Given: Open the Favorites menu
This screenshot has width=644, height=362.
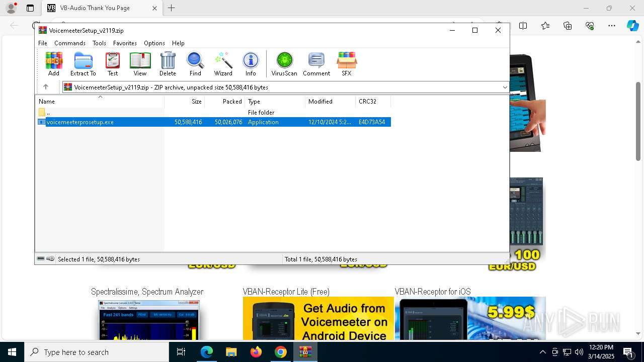Looking at the screenshot, I should (x=125, y=43).
